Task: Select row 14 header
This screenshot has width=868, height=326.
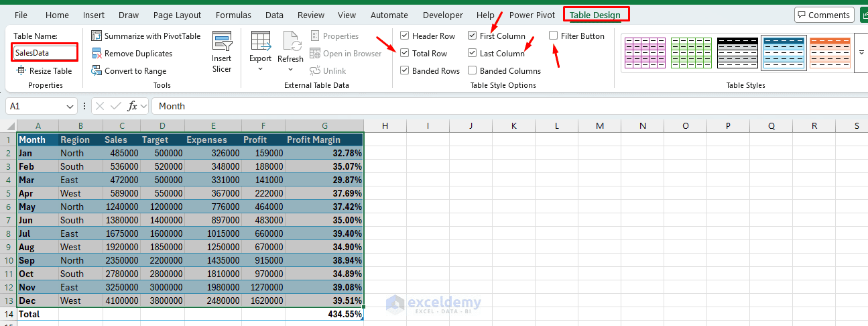Action: click(8, 314)
